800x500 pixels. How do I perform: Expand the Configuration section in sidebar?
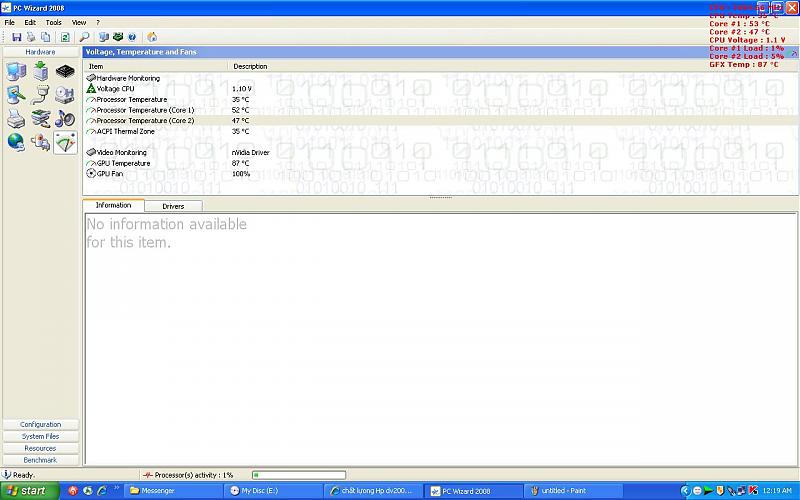point(41,424)
